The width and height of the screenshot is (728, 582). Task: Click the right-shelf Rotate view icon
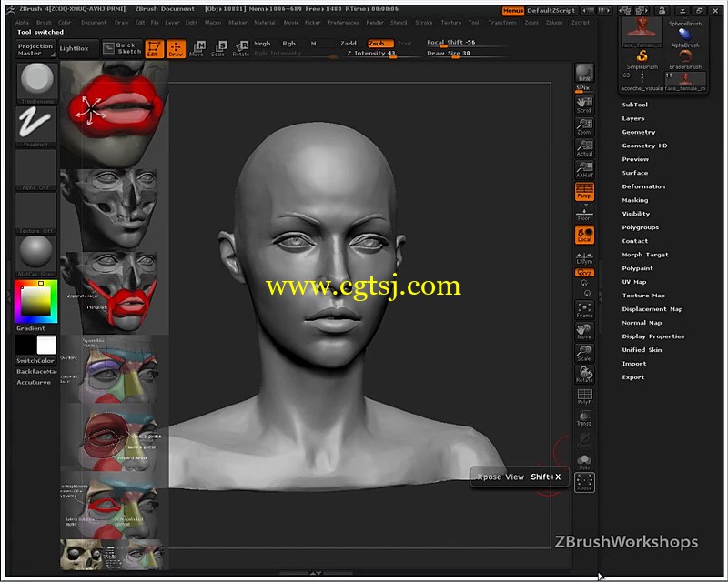584,375
